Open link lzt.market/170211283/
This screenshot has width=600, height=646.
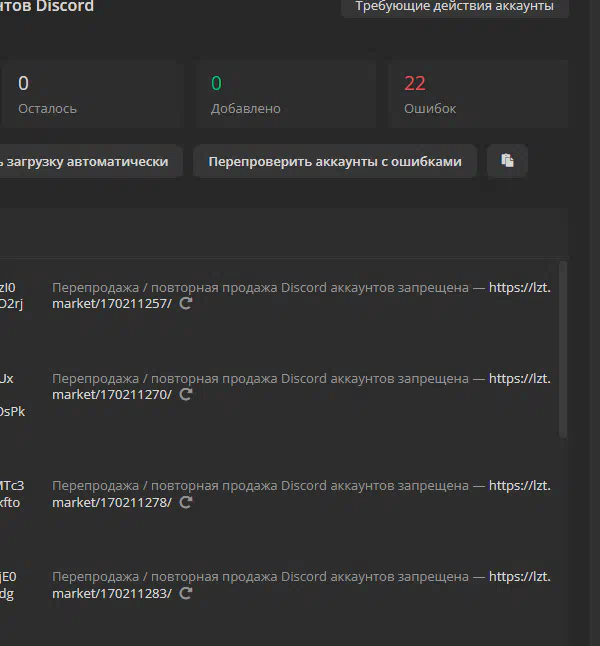point(112,593)
